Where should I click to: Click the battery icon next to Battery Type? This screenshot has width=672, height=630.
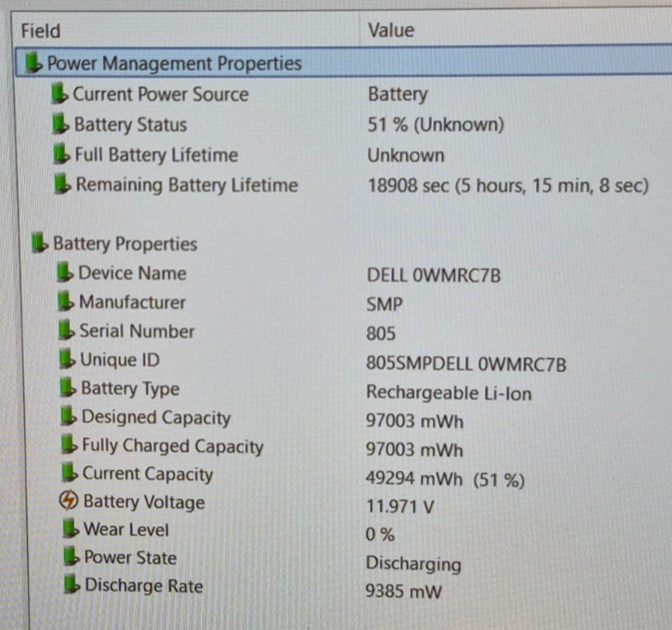click(x=68, y=387)
